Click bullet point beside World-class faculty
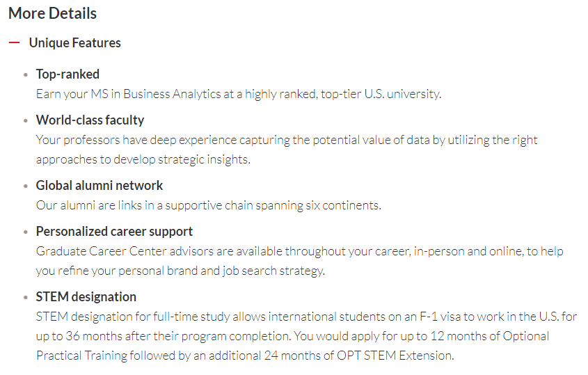The height and width of the screenshot is (375, 588). click(26, 121)
